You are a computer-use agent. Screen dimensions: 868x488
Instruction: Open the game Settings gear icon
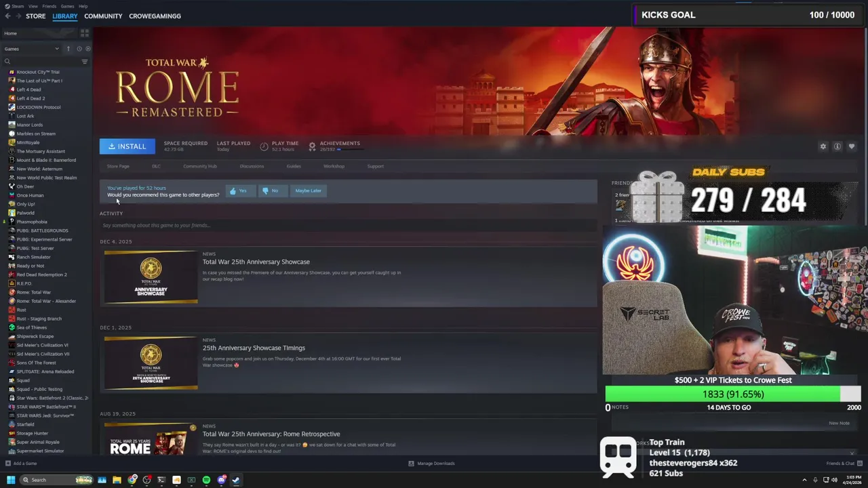[x=823, y=146]
